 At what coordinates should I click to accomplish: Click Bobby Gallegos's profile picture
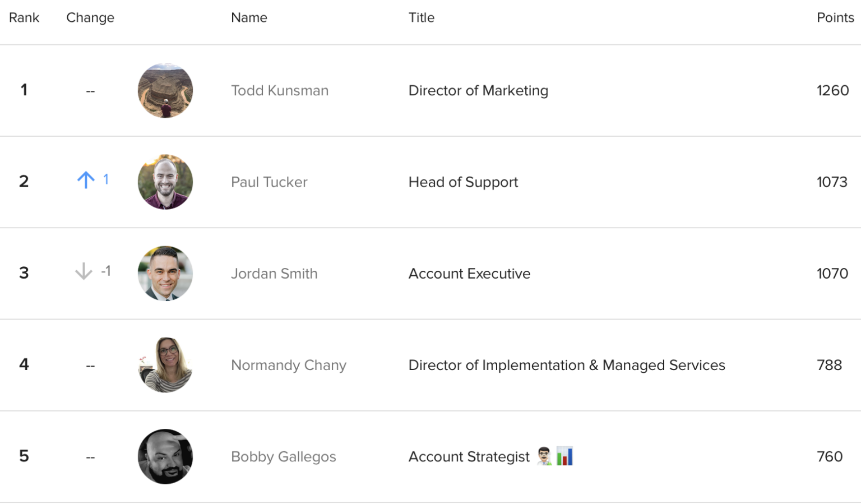pos(165,456)
